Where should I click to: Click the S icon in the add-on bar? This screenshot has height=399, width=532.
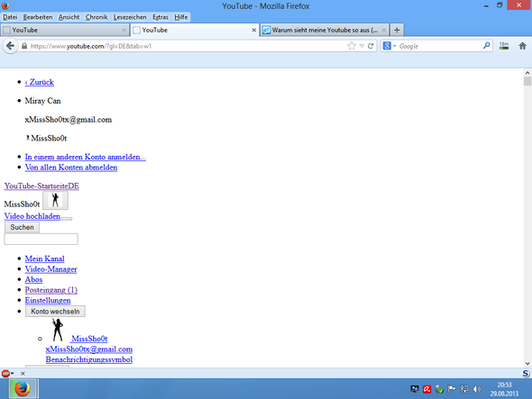[x=526, y=373]
